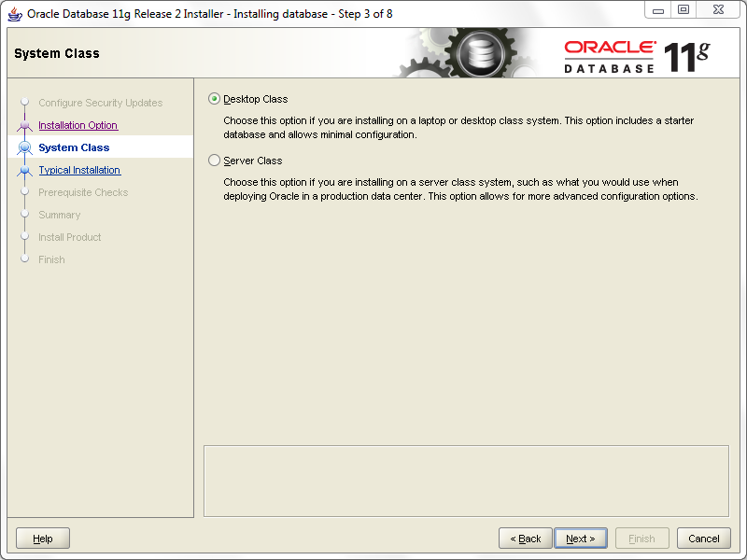Minimize the installer window

[658, 10]
